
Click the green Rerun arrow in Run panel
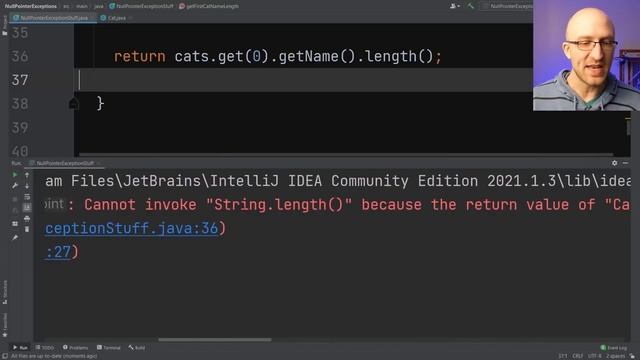15,175
